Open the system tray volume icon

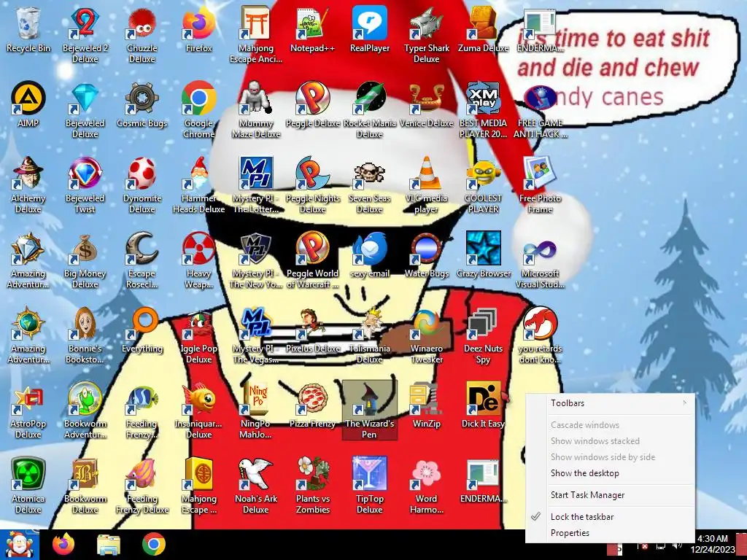(677, 545)
